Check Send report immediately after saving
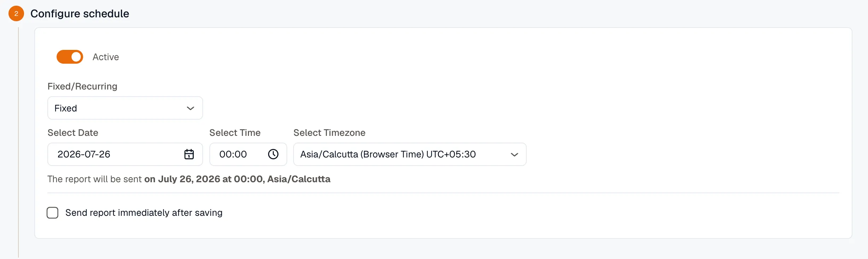868x259 pixels. click(x=53, y=213)
